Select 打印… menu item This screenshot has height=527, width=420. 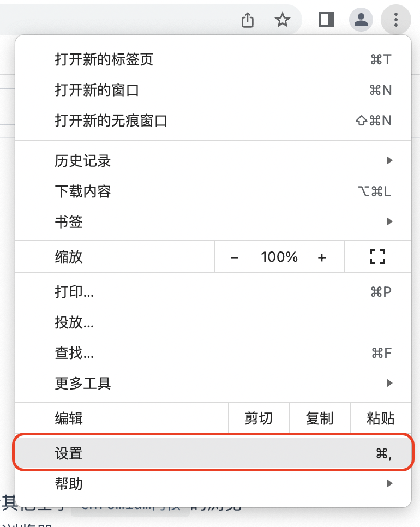[74, 292]
